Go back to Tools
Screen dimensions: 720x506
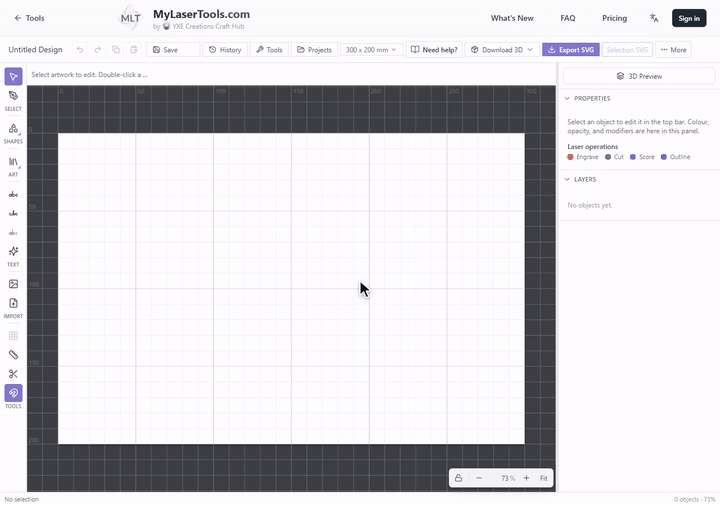(29, 18)
